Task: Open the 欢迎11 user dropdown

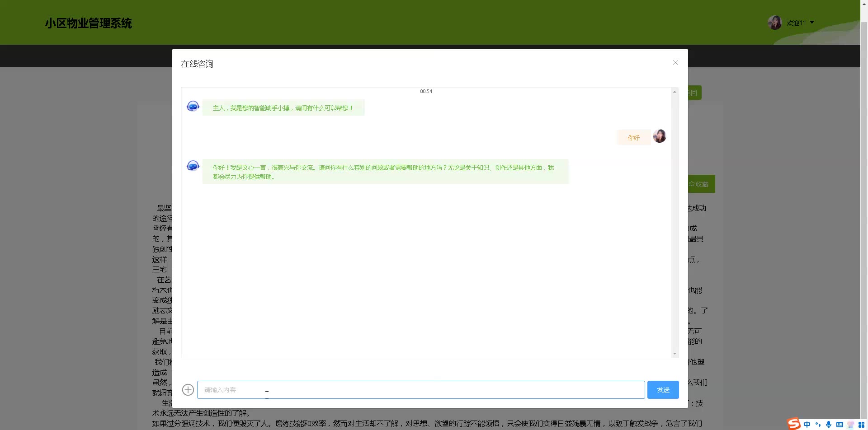Action: click(800, 23)
